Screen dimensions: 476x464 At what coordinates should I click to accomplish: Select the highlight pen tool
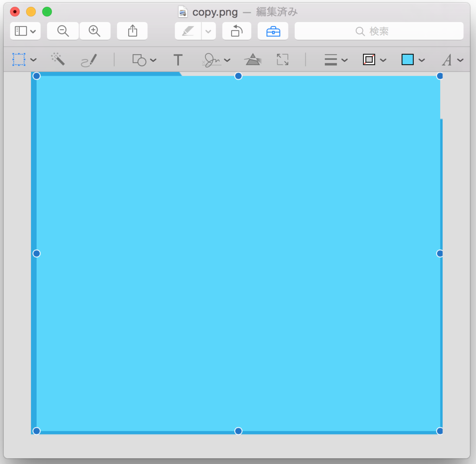click(x=188, y=31)
